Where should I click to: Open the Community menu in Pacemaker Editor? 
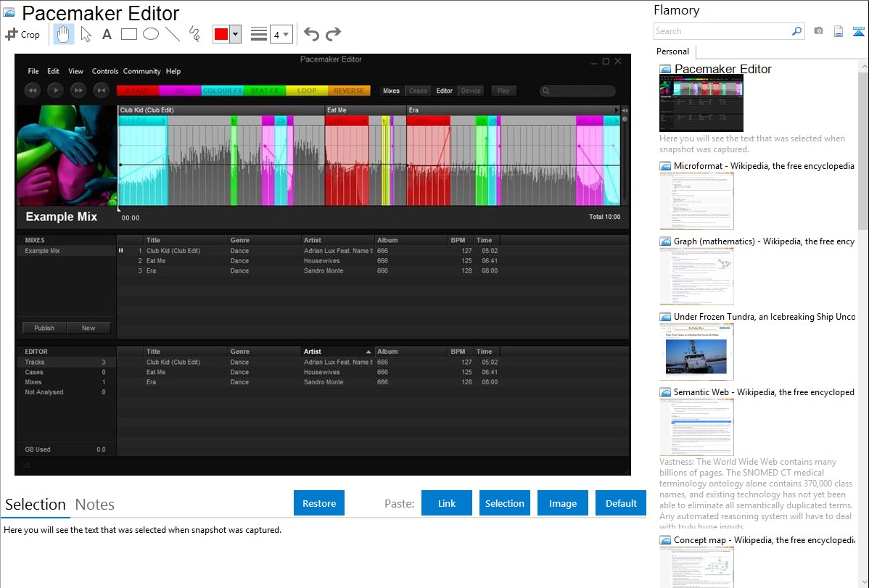[x=142, y=72]
